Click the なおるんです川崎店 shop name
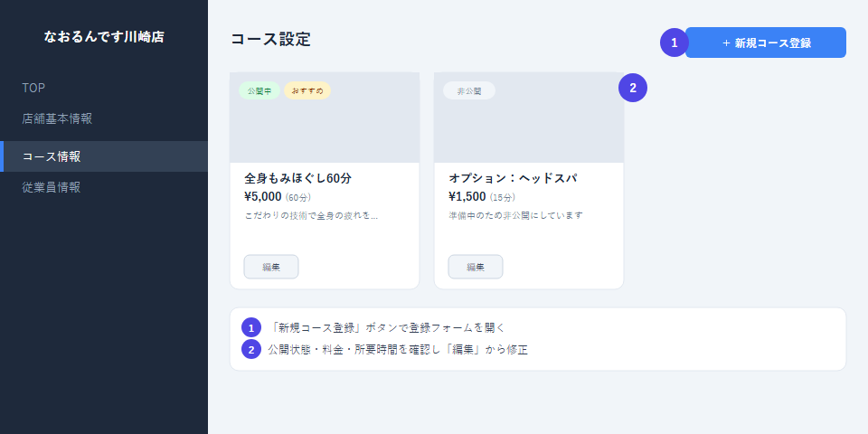 [x=104, y=37]
